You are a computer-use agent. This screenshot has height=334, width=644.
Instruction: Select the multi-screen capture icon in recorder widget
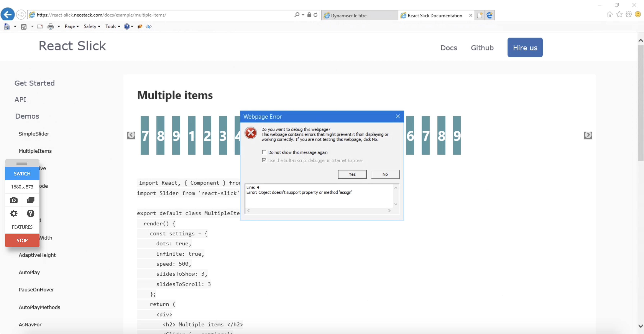click(x=30, y=200)
